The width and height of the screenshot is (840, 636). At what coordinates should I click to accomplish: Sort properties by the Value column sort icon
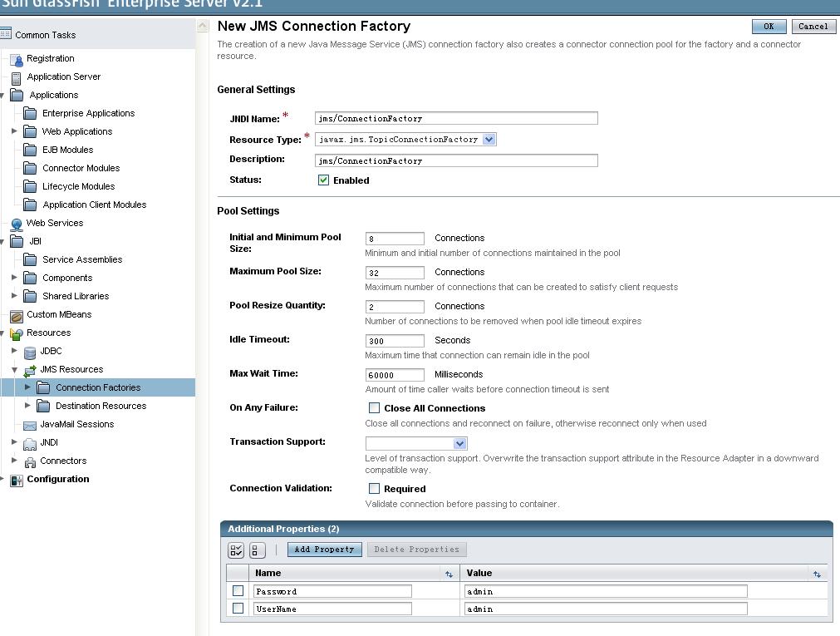tap(817, 574)
